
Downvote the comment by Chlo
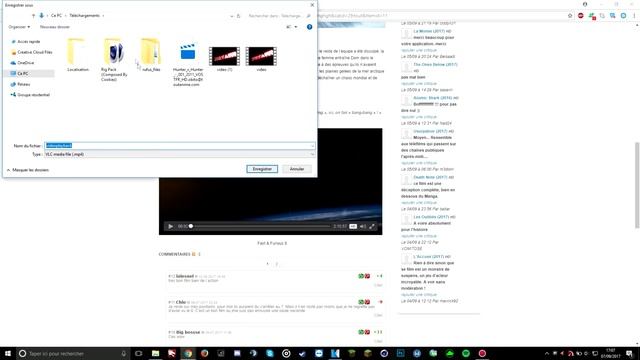click(367, 302)
